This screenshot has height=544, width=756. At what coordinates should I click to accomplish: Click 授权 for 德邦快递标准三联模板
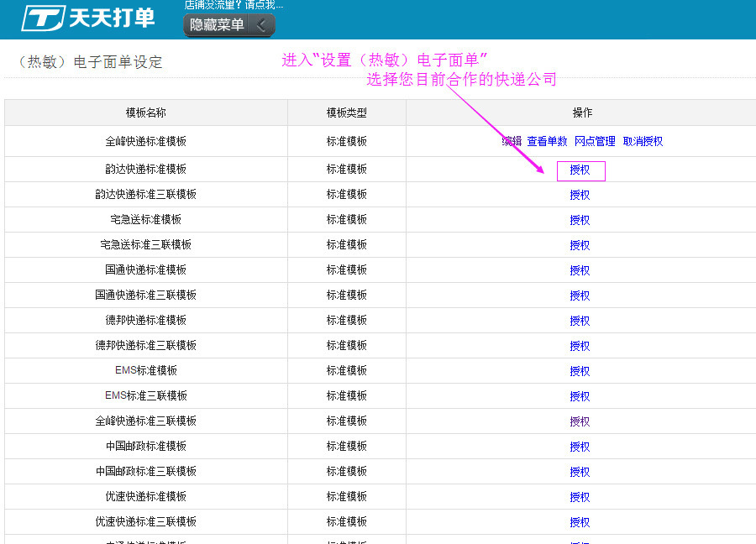coord(580,346)
